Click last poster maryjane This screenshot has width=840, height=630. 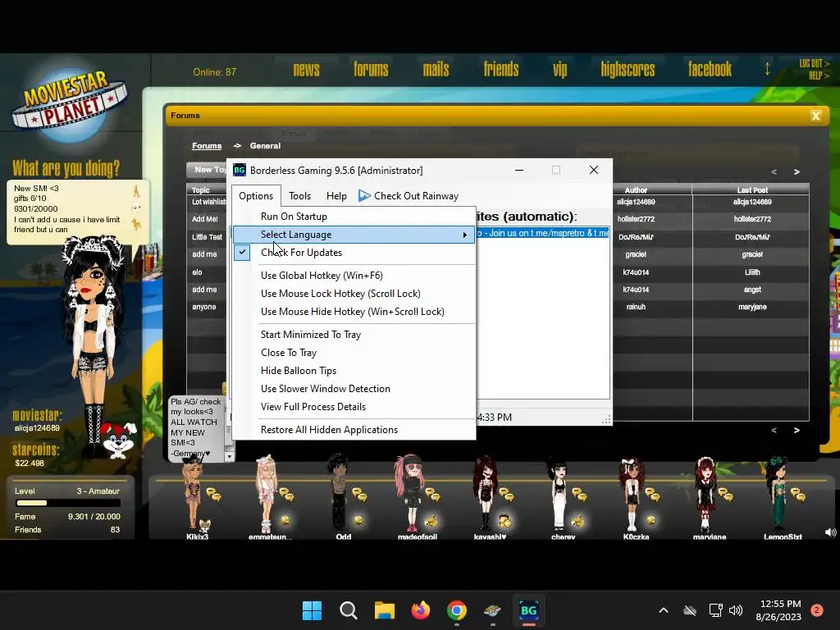point(752,307)
